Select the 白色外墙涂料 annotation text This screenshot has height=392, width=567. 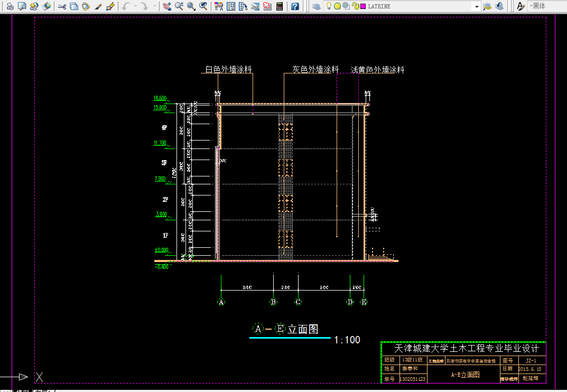228,69
